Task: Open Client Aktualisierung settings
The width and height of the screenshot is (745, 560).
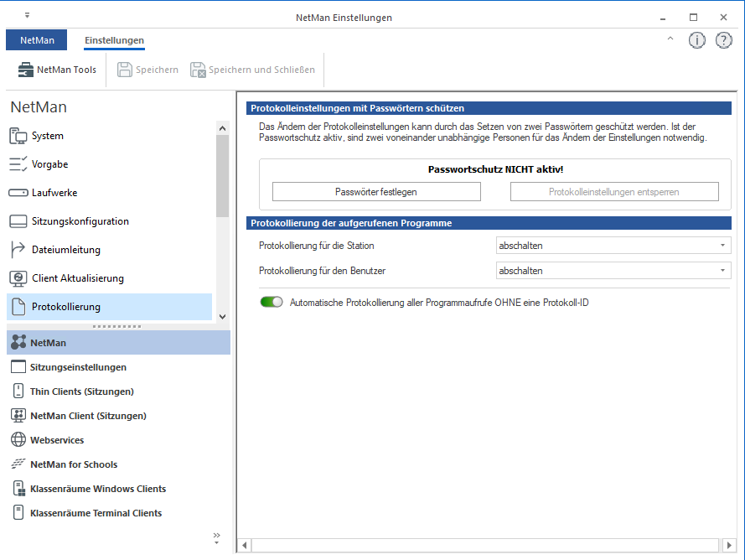Action: (77, 278)
